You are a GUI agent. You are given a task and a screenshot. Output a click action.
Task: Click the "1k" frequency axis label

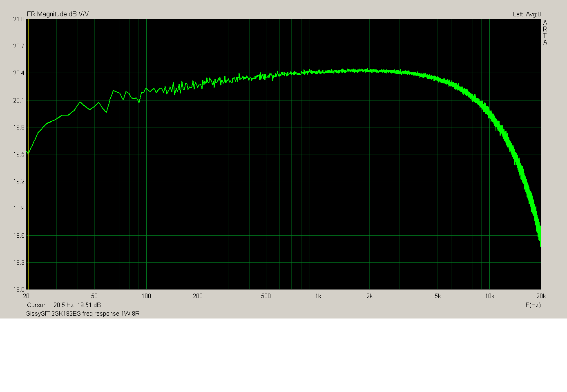[318, 296]
